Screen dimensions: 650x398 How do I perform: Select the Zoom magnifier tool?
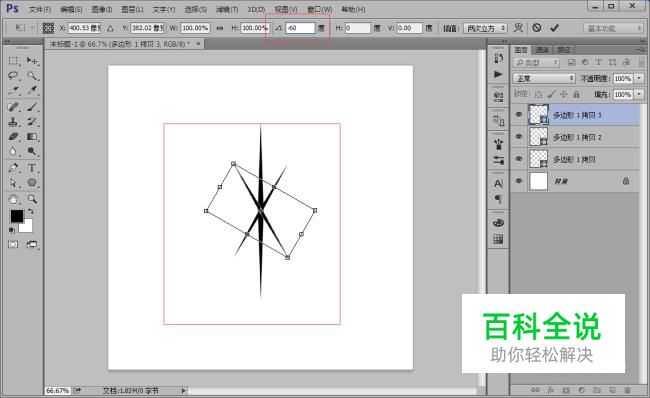(x=32, y=199)
